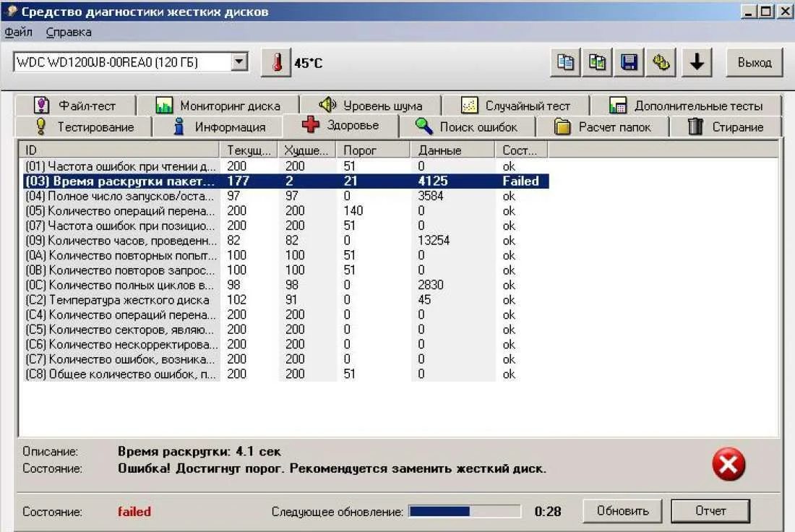Select row (01) Частота ошибок при чтении
The width and height of the screenshot is (795, 532).
coord(286,166)
